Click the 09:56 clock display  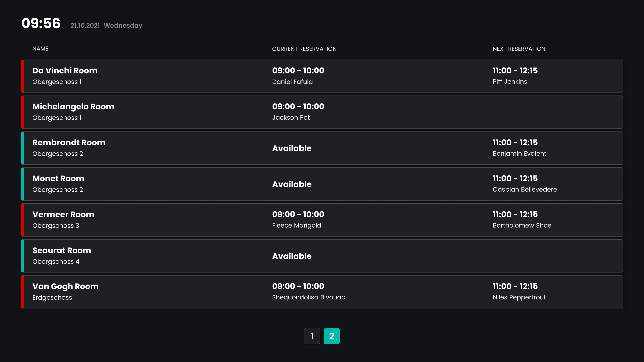[41, 23]
